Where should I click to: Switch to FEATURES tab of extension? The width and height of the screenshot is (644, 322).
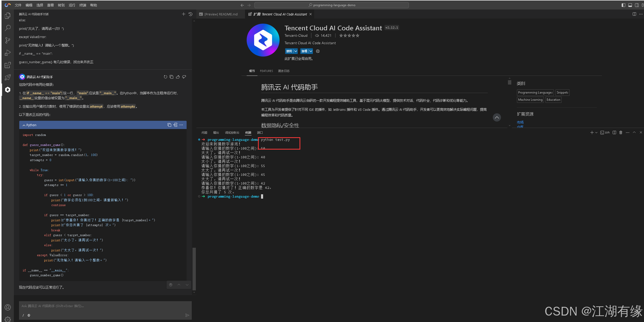[x=266, y=71]
